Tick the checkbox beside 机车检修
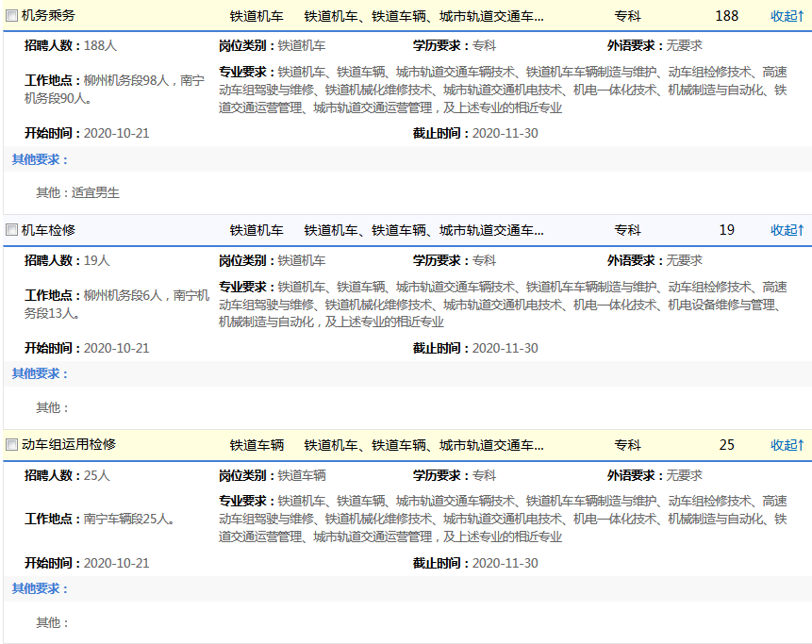This screenshot has height=644, width=812. 11,230
